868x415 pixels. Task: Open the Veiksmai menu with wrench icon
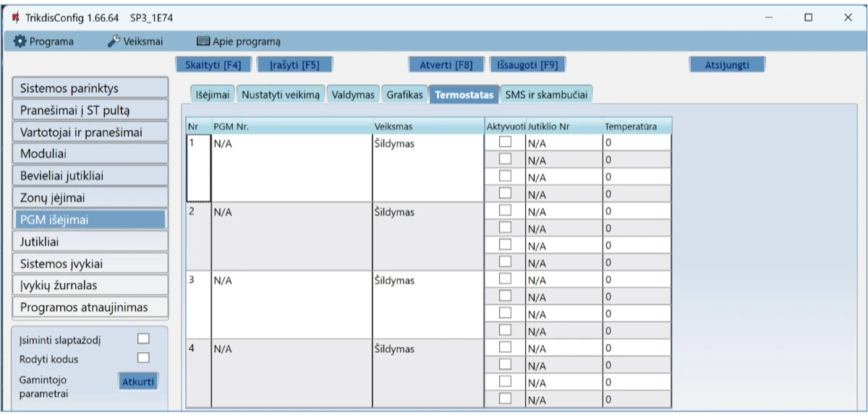tap(135, 41)
